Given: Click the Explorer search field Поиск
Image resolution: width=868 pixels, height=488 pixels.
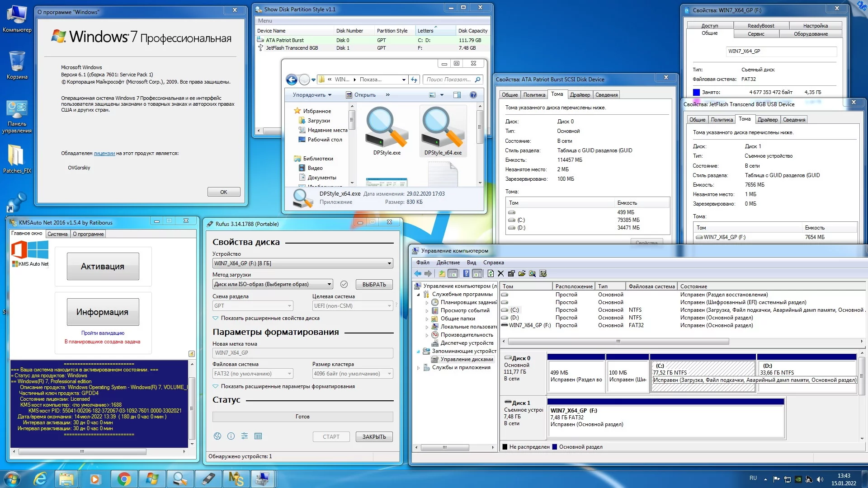Looking at the screenshot, I should [x=448, y=80].
